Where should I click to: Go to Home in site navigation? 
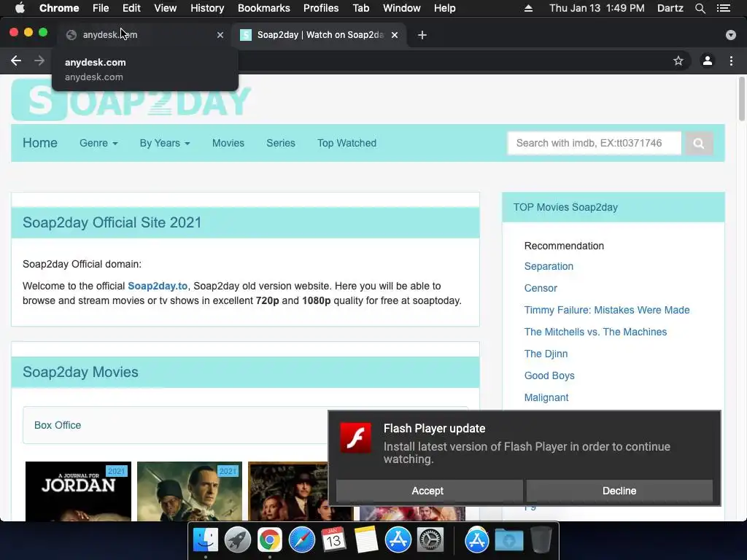40,143
